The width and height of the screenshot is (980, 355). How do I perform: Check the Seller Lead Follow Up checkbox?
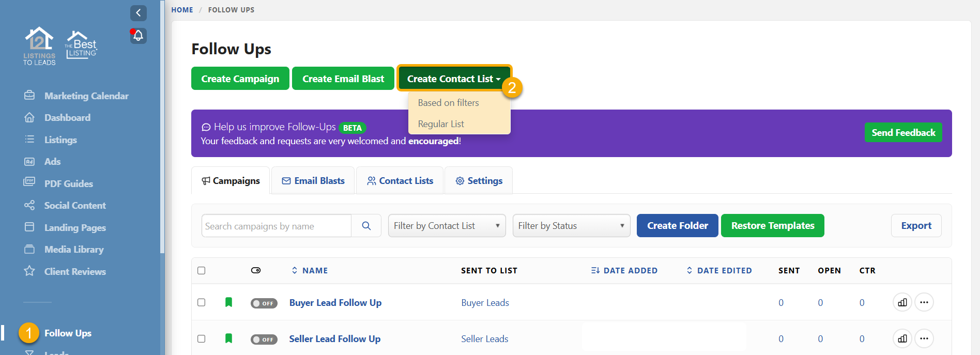pyautogui.click(x=202, y=338)
